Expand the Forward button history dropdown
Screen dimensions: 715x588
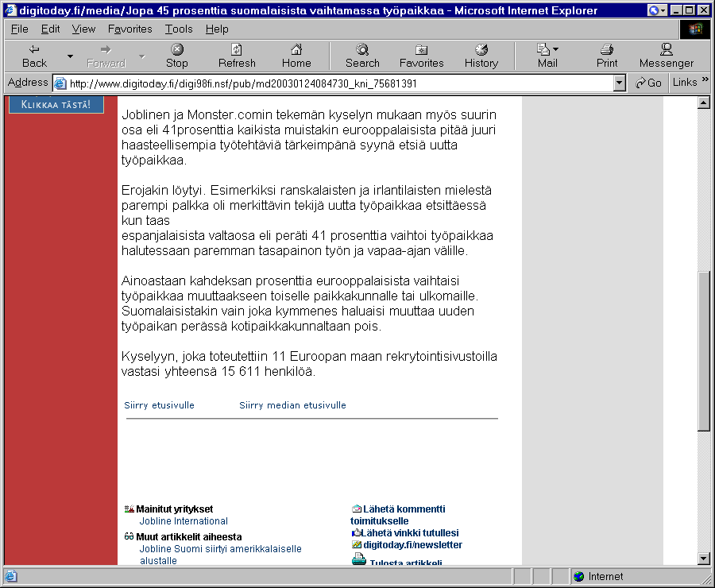point(142,56)
